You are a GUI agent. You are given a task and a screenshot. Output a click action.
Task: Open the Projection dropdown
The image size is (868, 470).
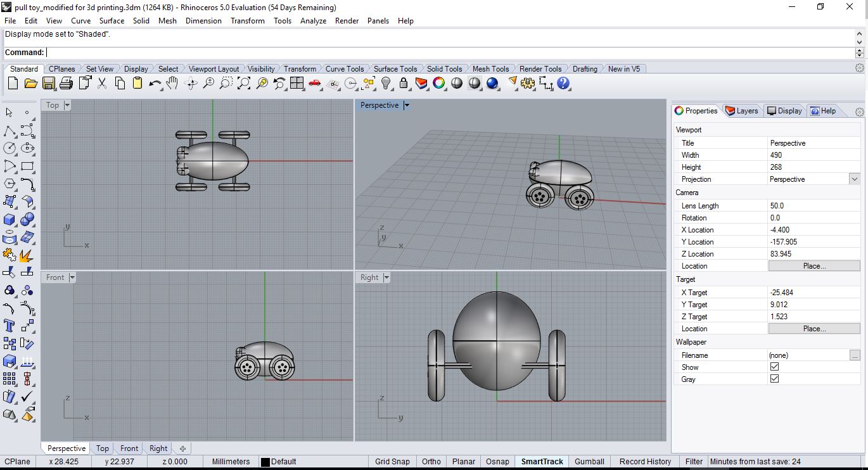coord(854,179)
